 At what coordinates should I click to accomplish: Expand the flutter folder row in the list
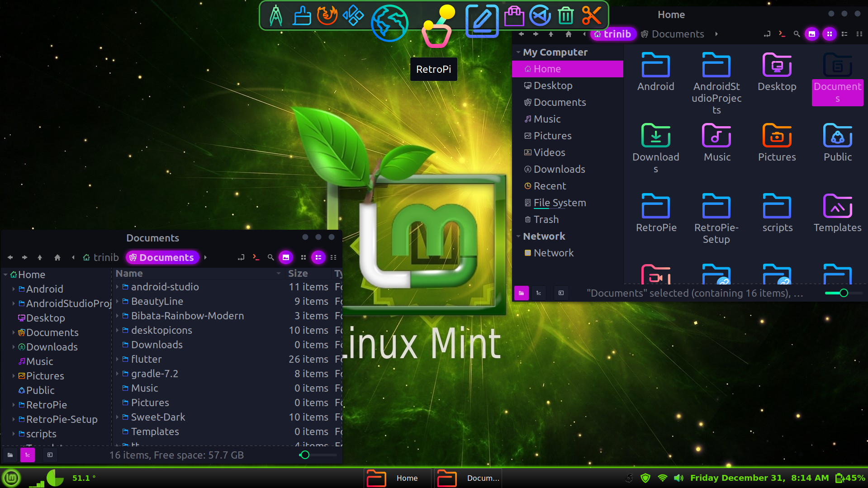[x=117, y=359]
